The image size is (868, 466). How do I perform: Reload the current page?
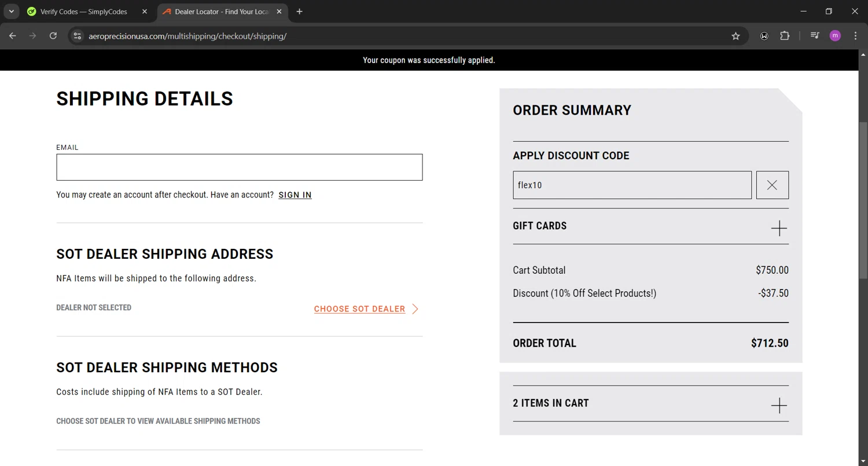pyautogui.click(x=53, y=36)
